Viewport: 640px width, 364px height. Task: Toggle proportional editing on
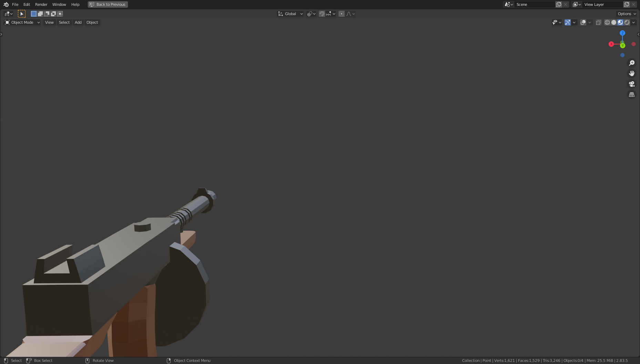[x=341, y=14]
